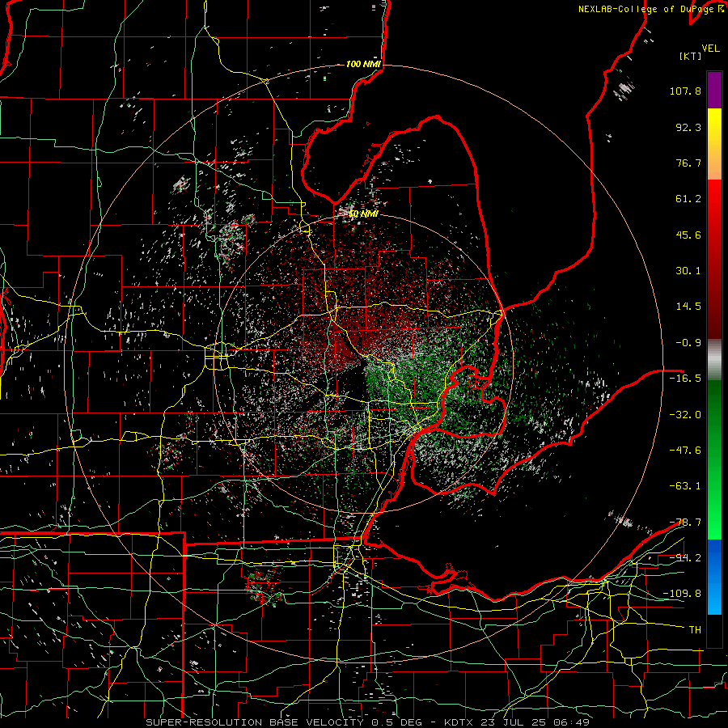This screenshot has height=728, width=728.
Task: Click the 61.2 value on velocity scale
Action: 688,199
